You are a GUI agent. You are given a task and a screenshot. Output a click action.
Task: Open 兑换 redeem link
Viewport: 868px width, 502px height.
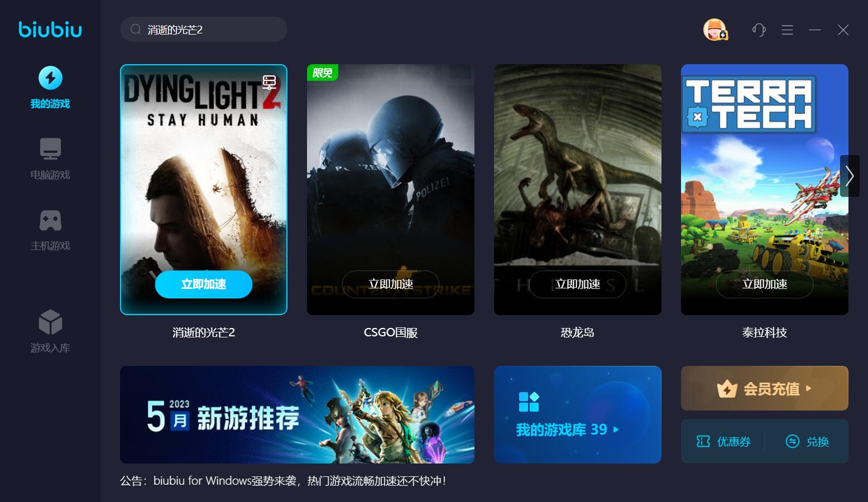(807, 442)
